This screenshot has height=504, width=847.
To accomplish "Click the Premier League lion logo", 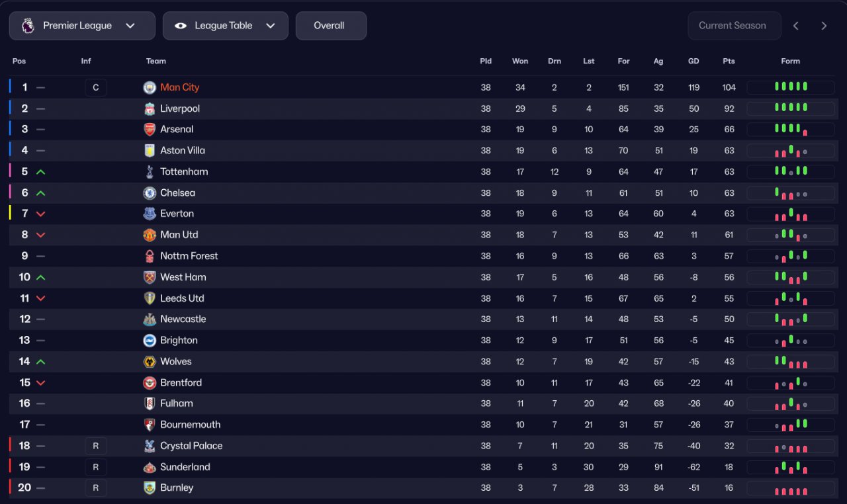I will 28,26.
